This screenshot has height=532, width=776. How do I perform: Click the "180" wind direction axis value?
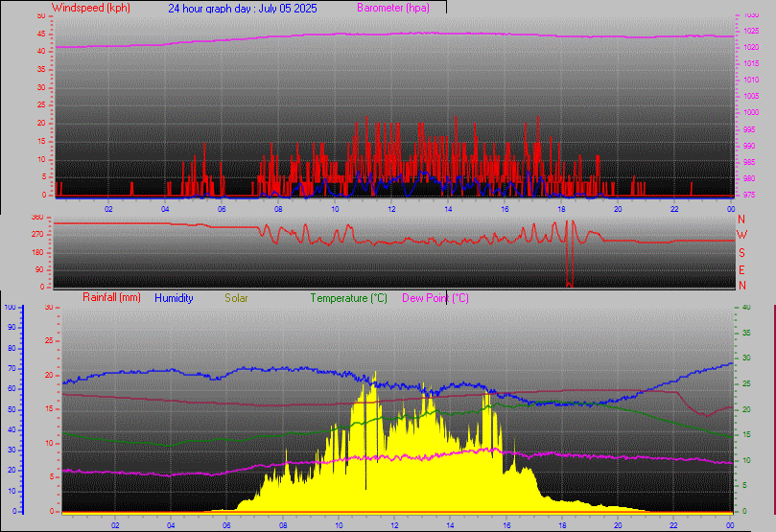pos(37,252)
